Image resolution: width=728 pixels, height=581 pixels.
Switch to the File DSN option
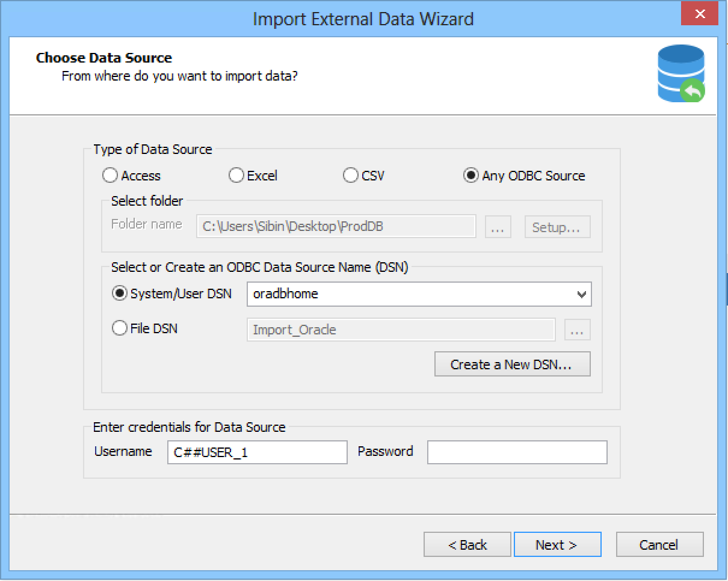(x=120, y=328)
